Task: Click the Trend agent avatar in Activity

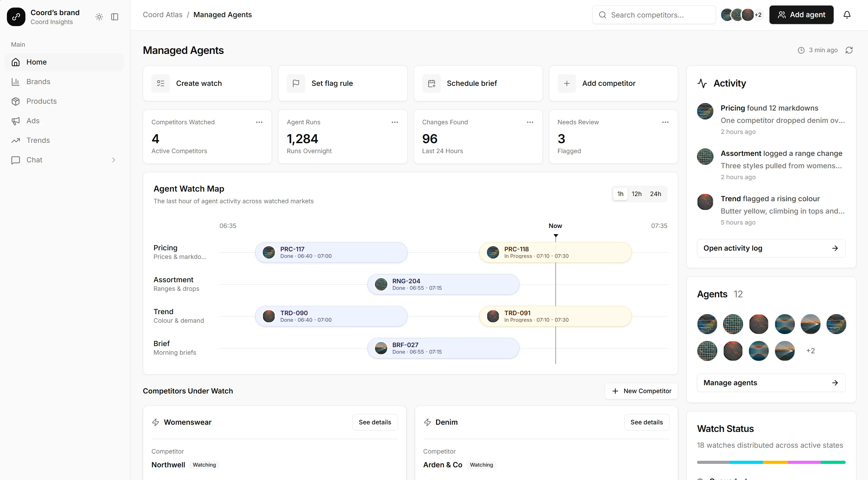Action: click(x=705, y=202)
